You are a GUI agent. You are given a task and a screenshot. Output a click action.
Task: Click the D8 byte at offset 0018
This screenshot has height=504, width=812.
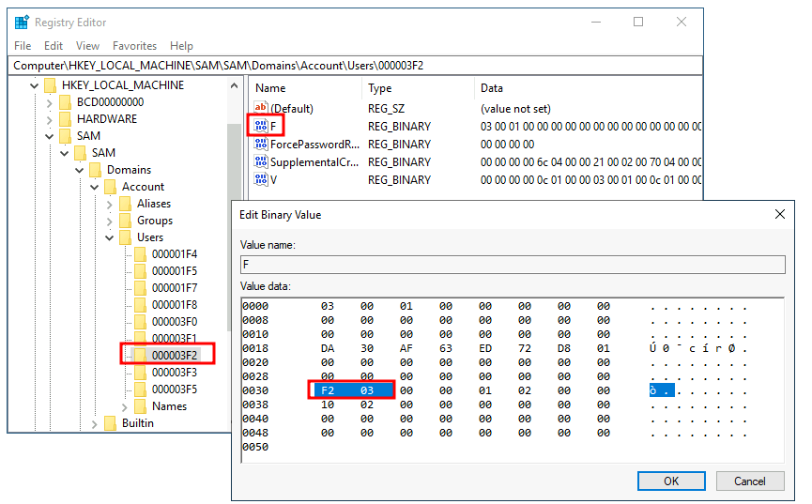point(564,348)
